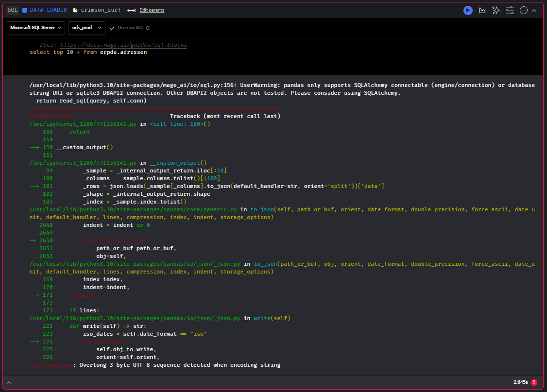This screenshot has height=392, width=547.
Task: Open the AI sparkles assistant icon
Action: coord(496,10)
